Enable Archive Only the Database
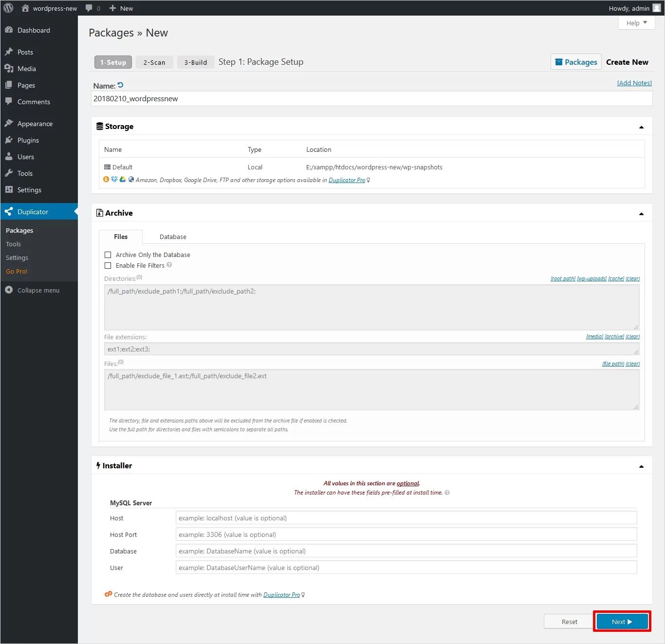The image size is (665, 644). click(108, 254)
